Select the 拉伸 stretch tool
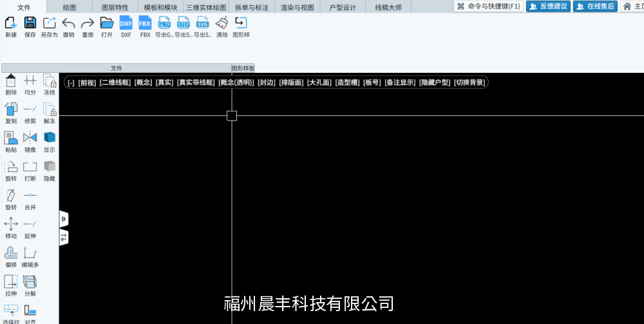Image resolution: width=644 pixels, height=324 pixels. tap(11, 281)
